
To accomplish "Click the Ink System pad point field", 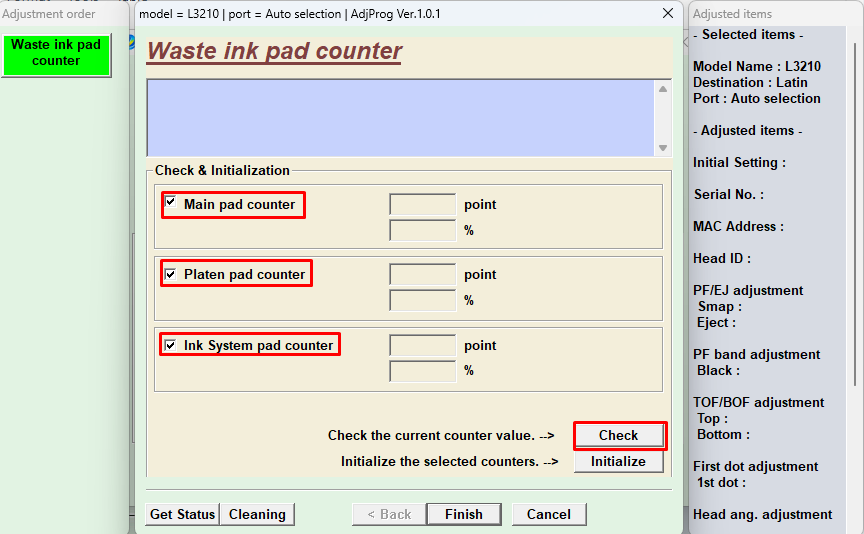I will pos(422,346).
